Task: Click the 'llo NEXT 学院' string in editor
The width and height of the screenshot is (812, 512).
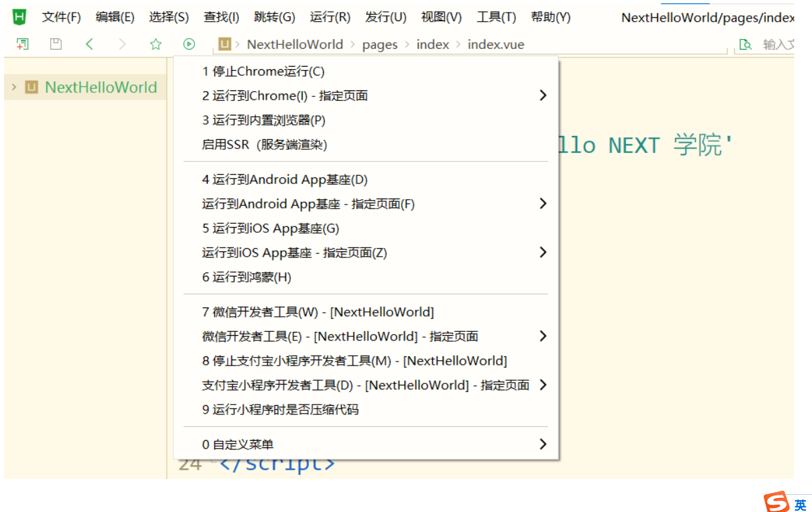Action: (x=646, y=145)
